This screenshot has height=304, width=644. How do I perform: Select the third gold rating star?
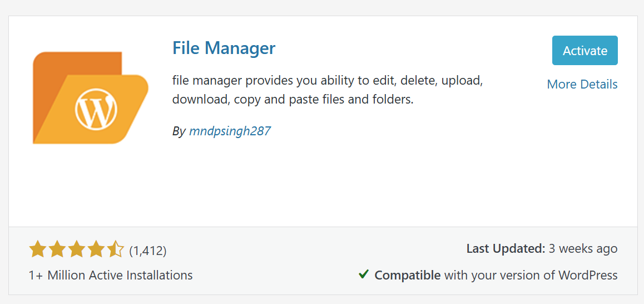76,250
